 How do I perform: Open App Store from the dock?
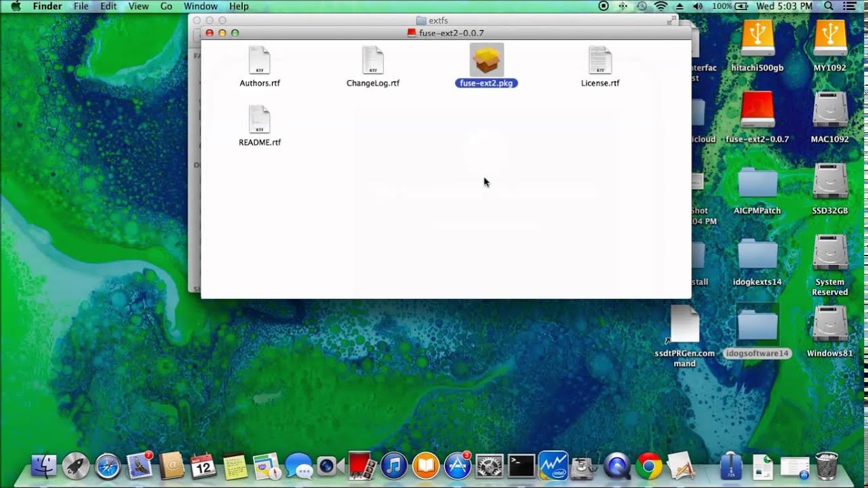click(458, 466)
